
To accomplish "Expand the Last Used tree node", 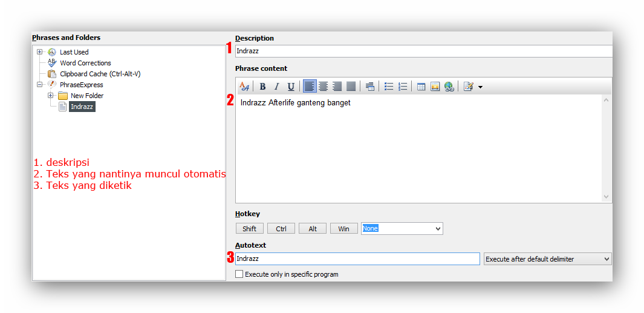I will (x=40, y=52).
